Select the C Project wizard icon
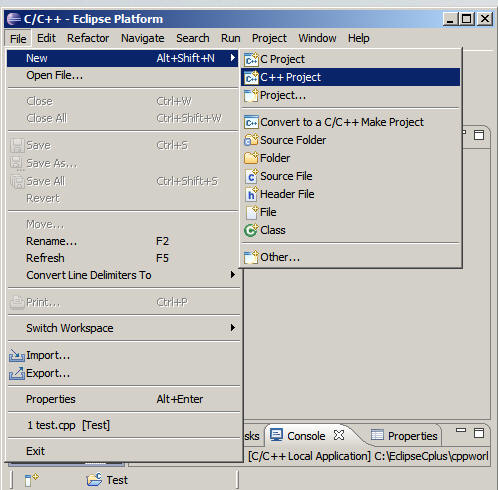 (251, 59)
